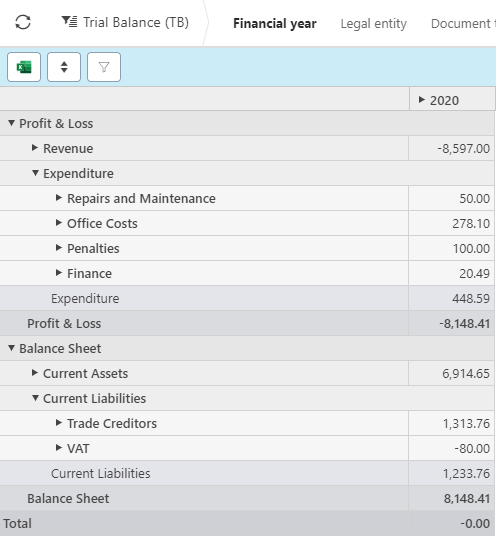Expand the Current Assets row
496x537 pixels.
[35, 373]
